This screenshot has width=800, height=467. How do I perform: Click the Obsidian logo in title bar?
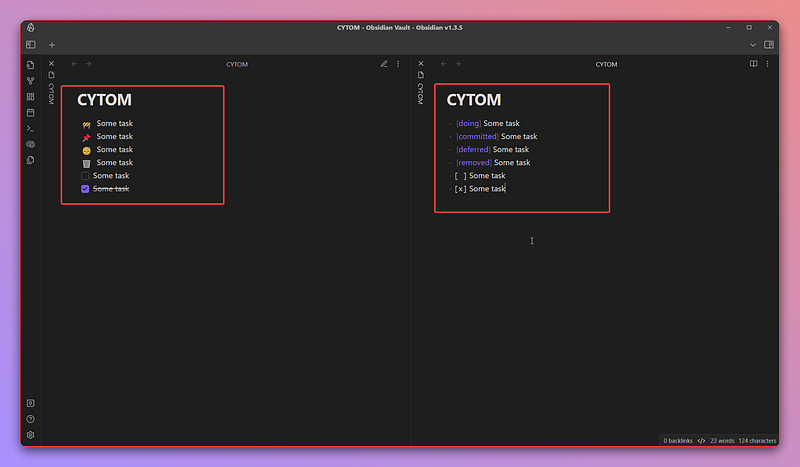pyautogui.click(x=31, y=28)
